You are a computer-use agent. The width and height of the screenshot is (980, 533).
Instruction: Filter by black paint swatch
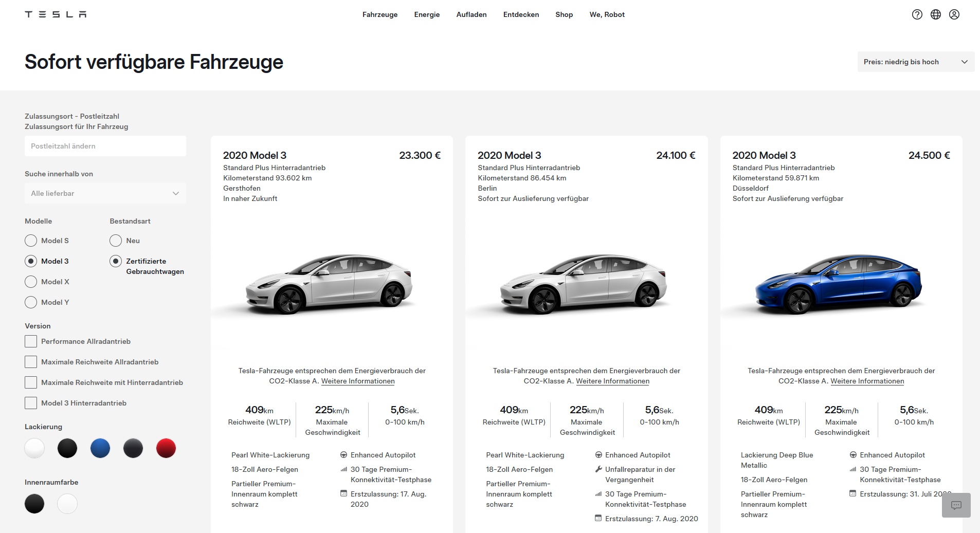[x=67, y=448]
